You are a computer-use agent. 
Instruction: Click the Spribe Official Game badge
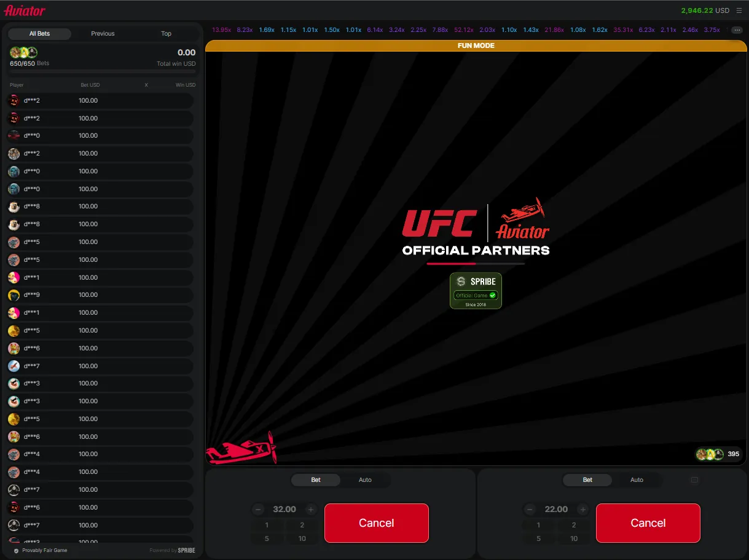476,291
